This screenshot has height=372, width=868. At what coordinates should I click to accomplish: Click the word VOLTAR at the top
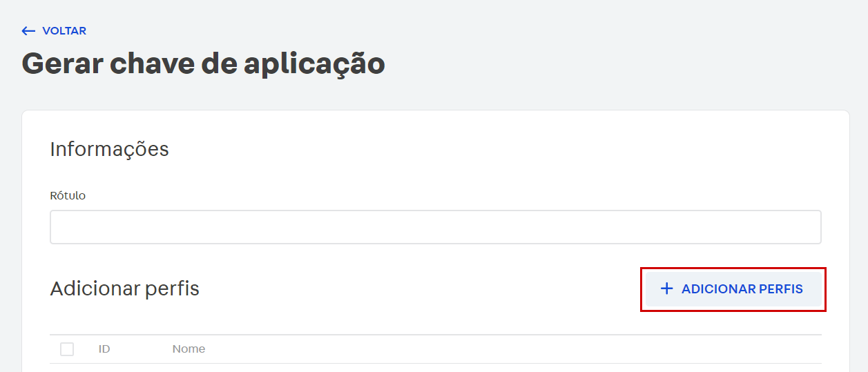64,31
